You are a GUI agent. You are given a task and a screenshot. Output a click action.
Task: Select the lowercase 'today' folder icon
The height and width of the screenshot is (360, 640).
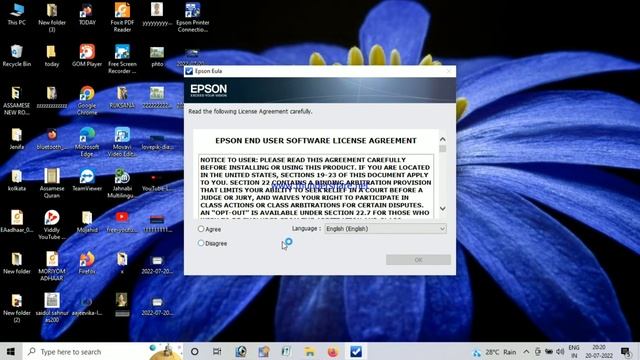pyautogui.click(x=52, y=56)
